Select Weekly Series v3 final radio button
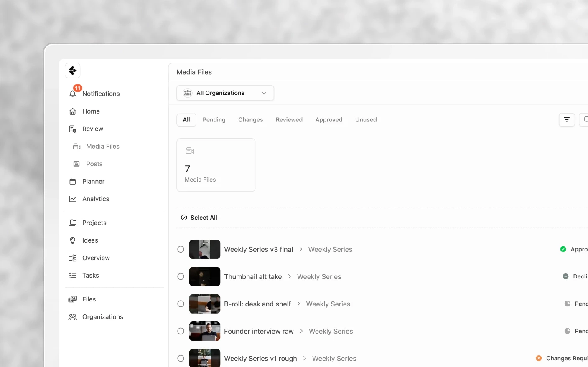This screenshot has height=367, width=588. pyautogui.click(x=181, y=249)
